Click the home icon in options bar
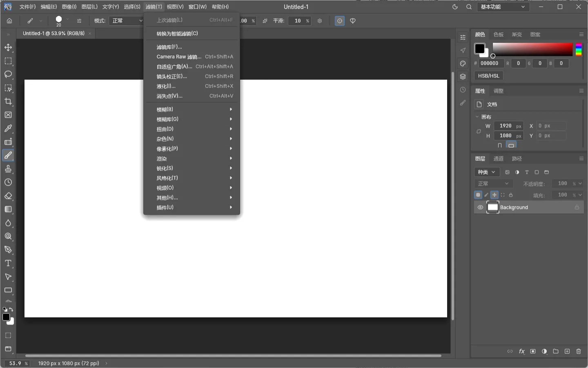 pyautogui.click(x=9, y=21)
